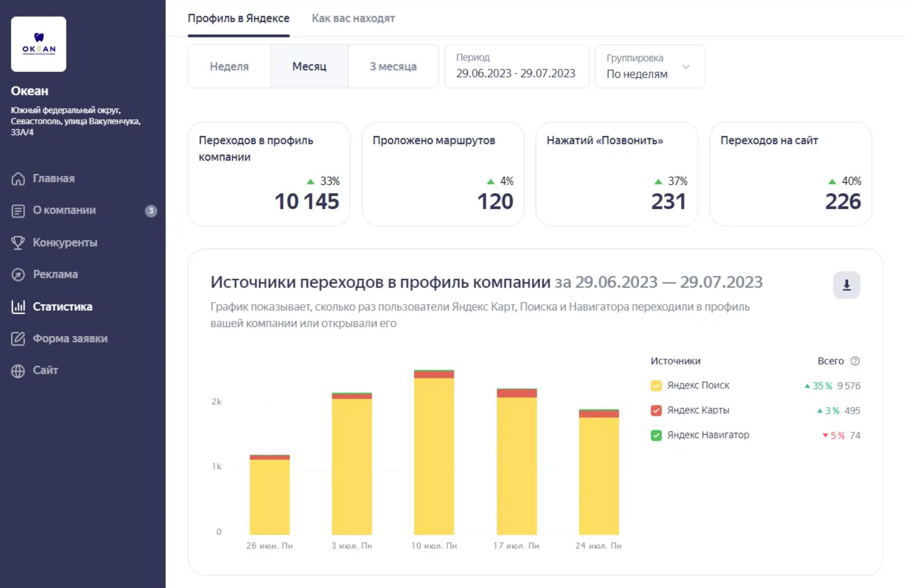
Task: Select the Месяц period tab
Action: pyautogui.click(x=309, y=66)
